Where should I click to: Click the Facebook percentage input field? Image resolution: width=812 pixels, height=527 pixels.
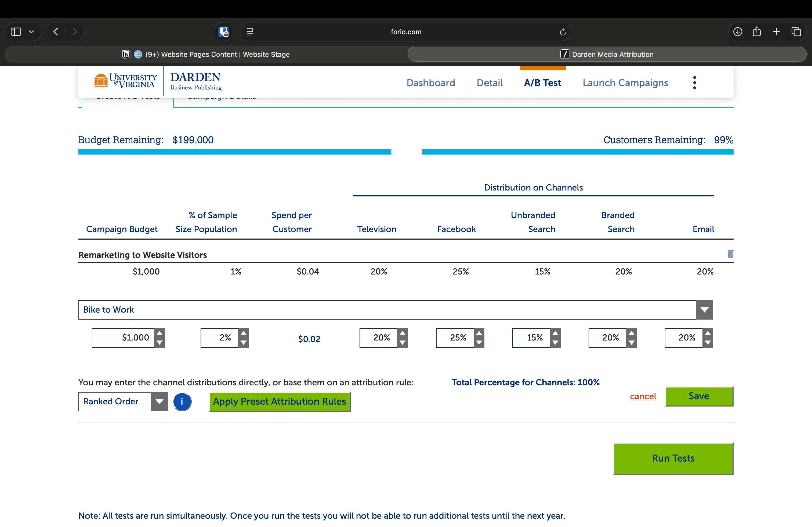tap(455, 338)
